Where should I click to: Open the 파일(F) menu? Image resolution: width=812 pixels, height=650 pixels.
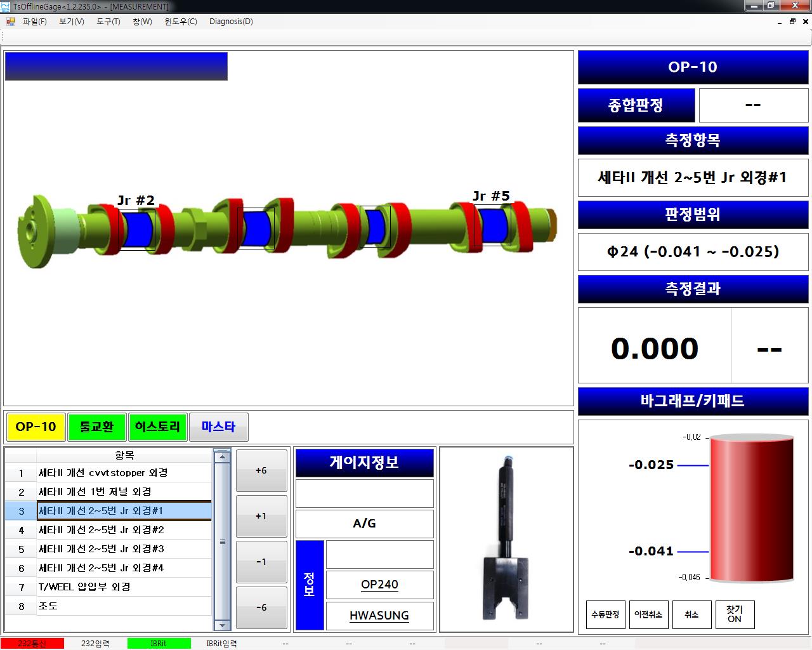pos(35,21)
